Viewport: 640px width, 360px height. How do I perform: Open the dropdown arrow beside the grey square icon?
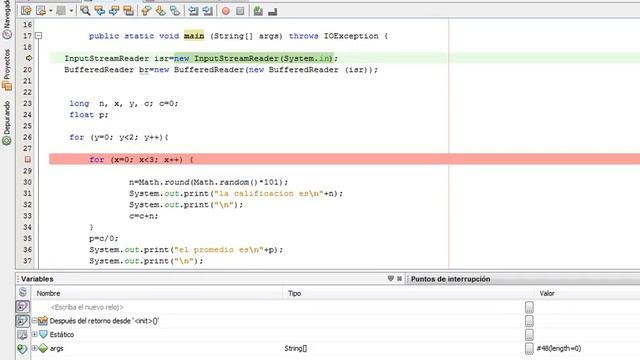point(71,11)
